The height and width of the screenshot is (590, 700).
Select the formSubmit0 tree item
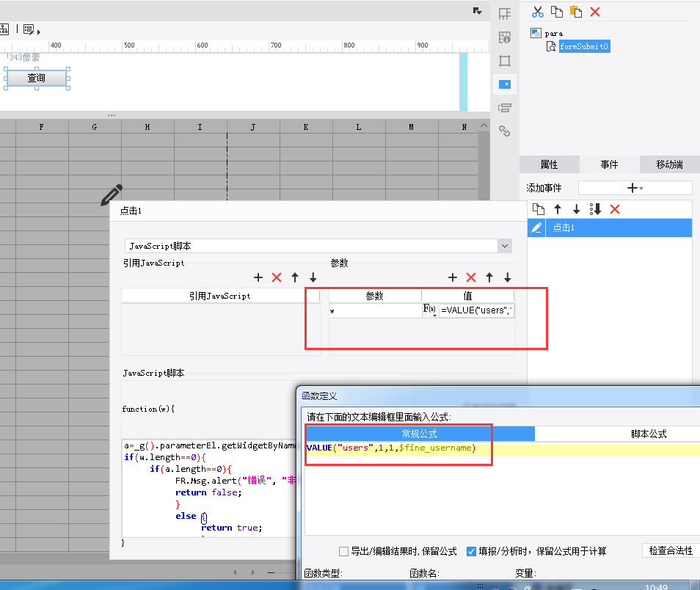(x=584, y=46)
